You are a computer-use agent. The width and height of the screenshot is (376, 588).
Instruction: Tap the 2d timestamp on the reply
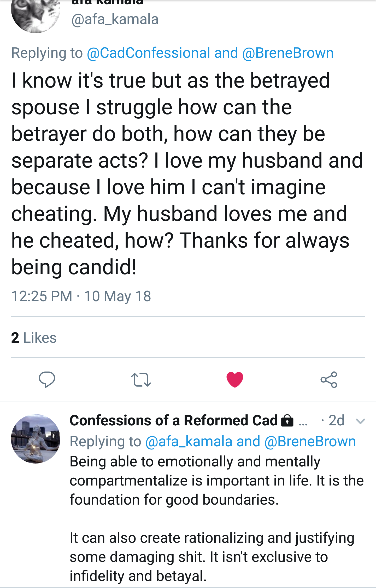coord(336,421)
